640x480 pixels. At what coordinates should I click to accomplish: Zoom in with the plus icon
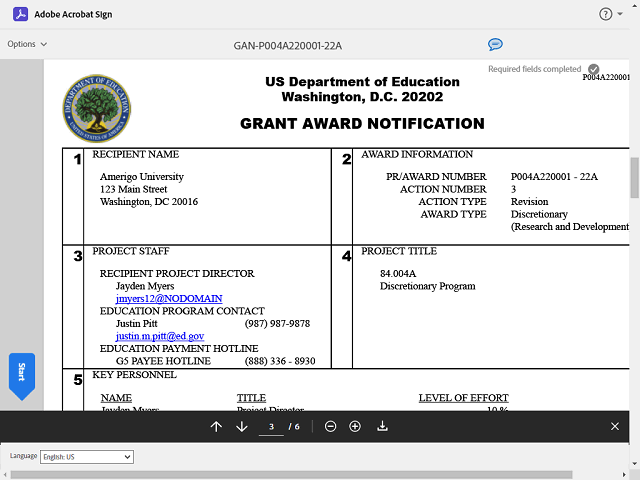[x=355, y=427]
